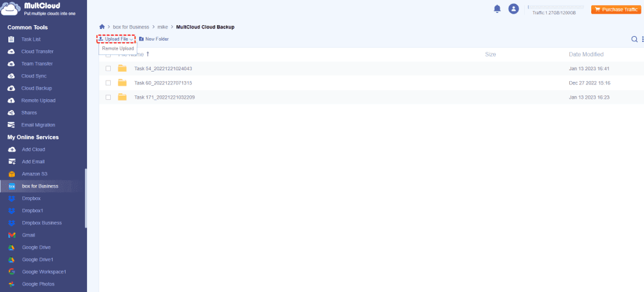Select the Cloud Sync icon
The height and width of the screenshot is (292, 644).
coord(12,76)
